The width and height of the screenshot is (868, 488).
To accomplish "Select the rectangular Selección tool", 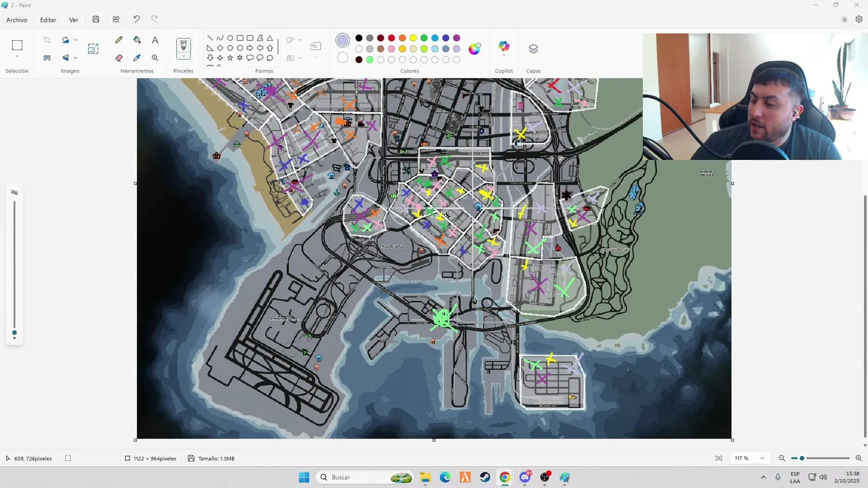I will coord(17,45).
